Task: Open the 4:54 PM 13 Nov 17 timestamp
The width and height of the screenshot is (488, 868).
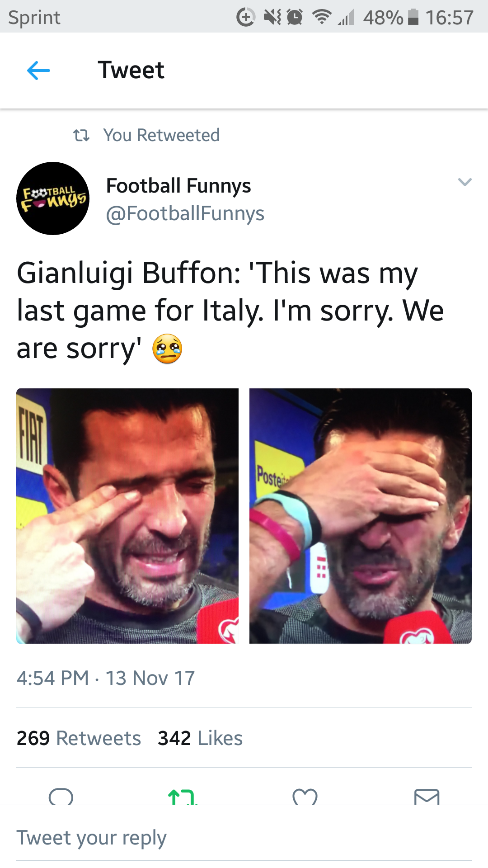Action: (x=106, y=678)
